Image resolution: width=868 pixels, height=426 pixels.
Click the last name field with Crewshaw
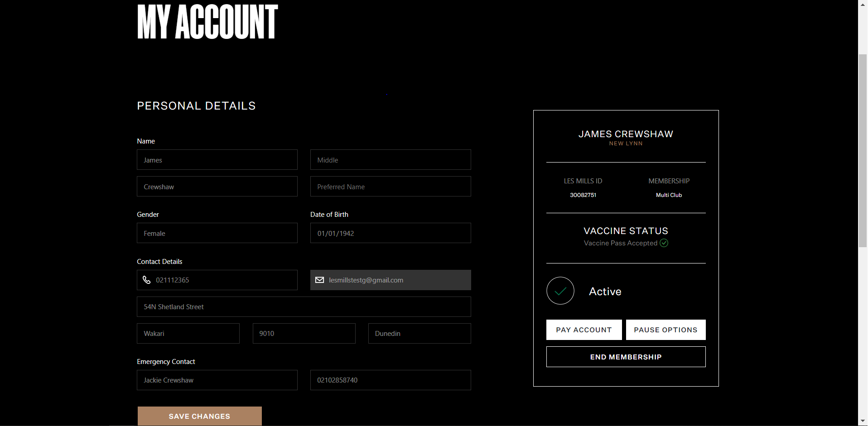[217, 187]
